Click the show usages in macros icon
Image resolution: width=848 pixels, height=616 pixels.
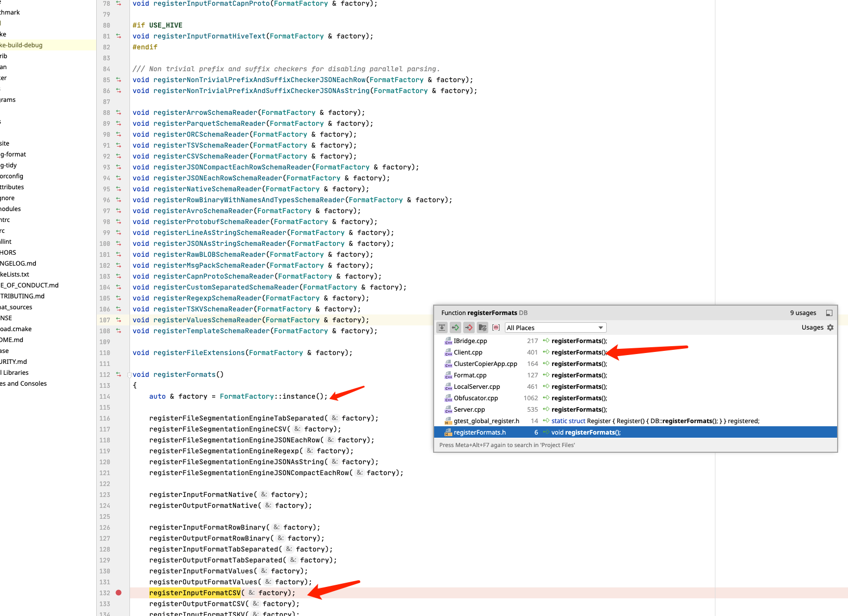point(496,327)
